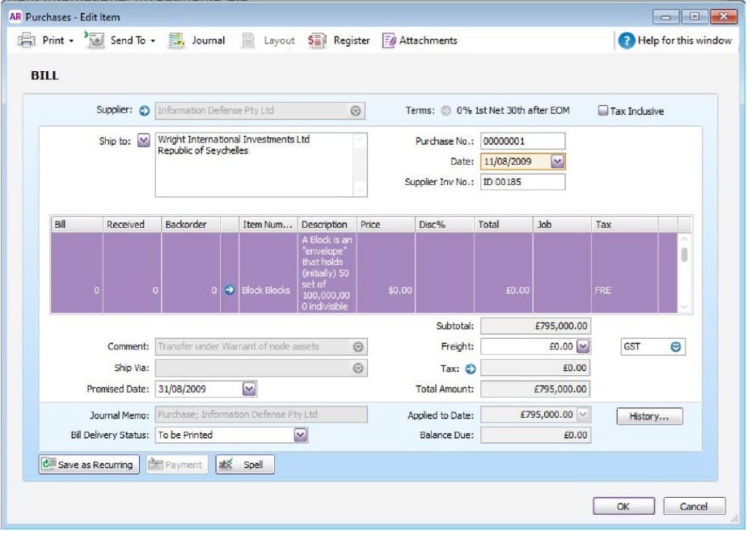This screenshot has height=544, width=756.
Task: Open the GST tax code dropdown
Action: (676, 347)
